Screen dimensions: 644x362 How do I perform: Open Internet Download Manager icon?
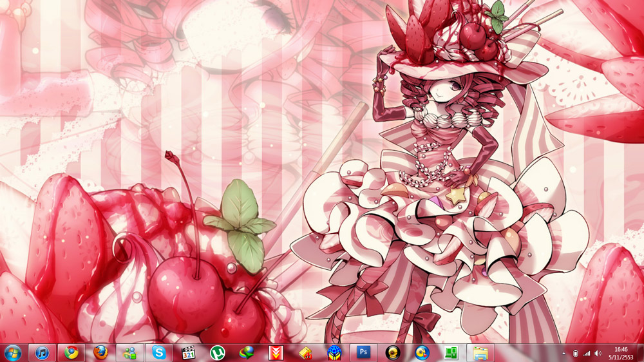(x=247, y=353)
